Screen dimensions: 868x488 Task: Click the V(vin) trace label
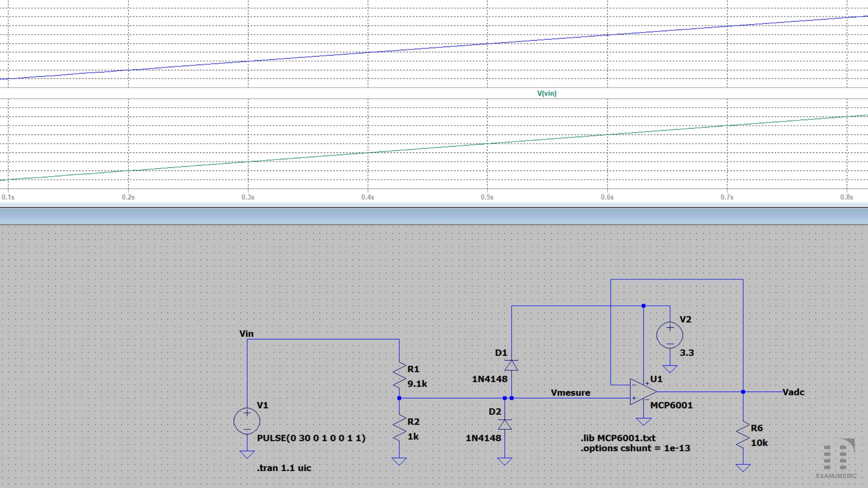point(547,94)
